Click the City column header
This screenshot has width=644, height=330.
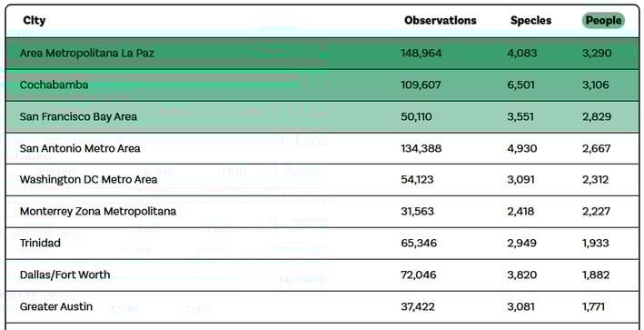[x=35, y=21]
